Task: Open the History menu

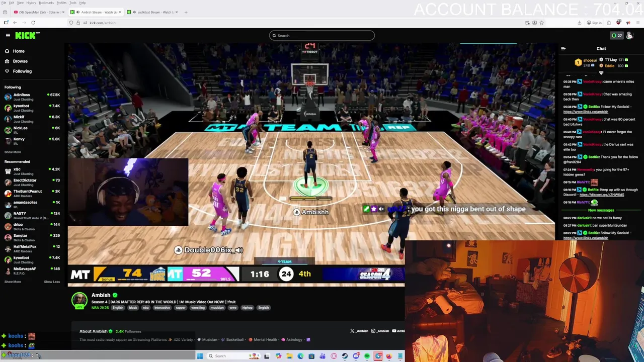Action: point(31,3)
